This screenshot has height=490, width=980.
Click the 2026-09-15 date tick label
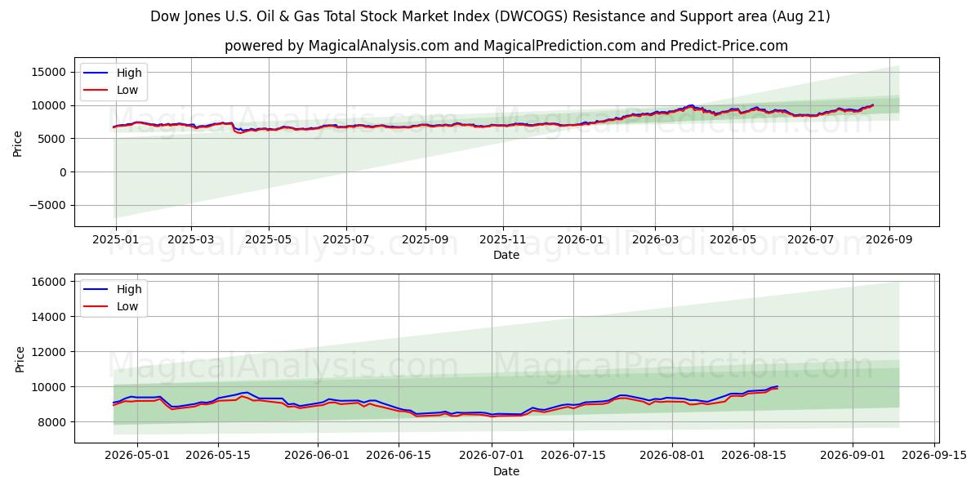click(933, 456)
